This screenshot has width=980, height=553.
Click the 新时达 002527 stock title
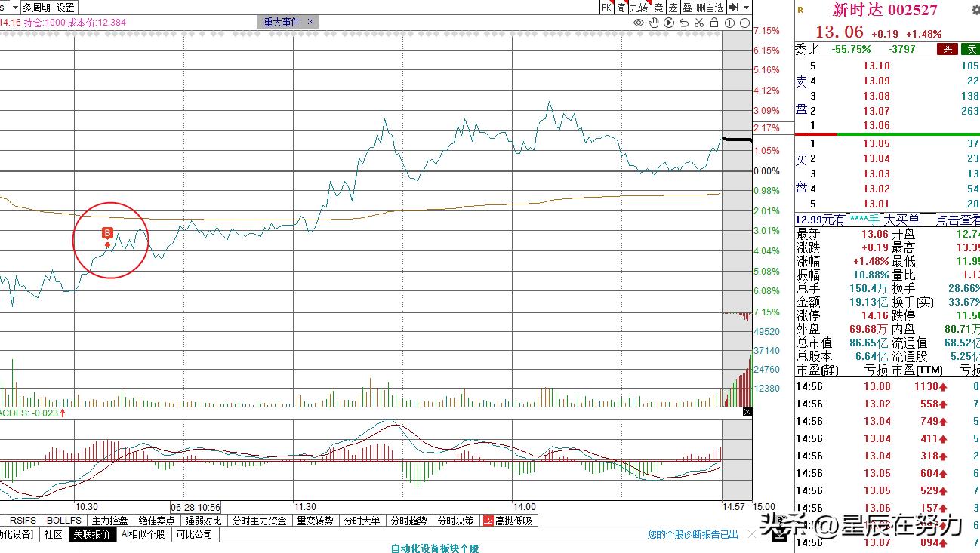[885, 10]
